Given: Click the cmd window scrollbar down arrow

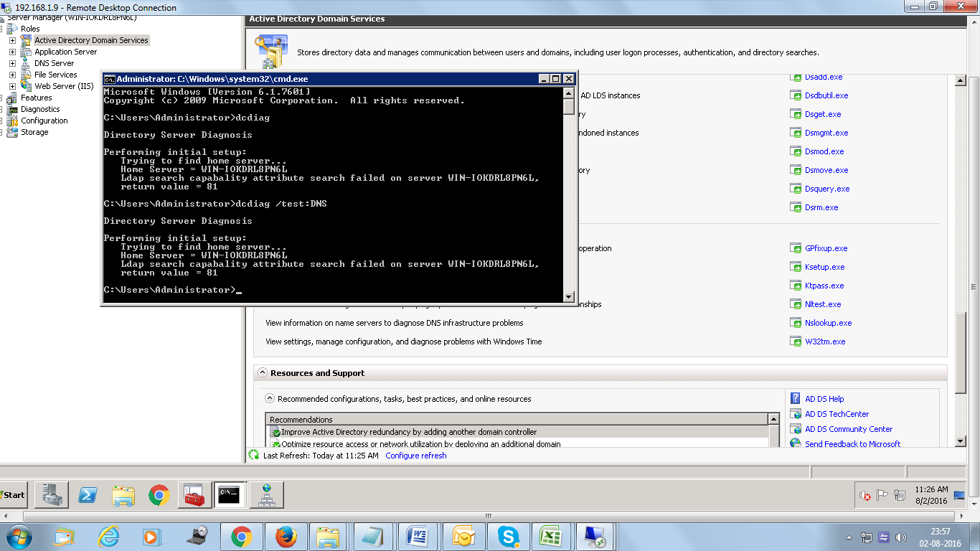Looking at the screenshot, I should [x=569, y=297].
